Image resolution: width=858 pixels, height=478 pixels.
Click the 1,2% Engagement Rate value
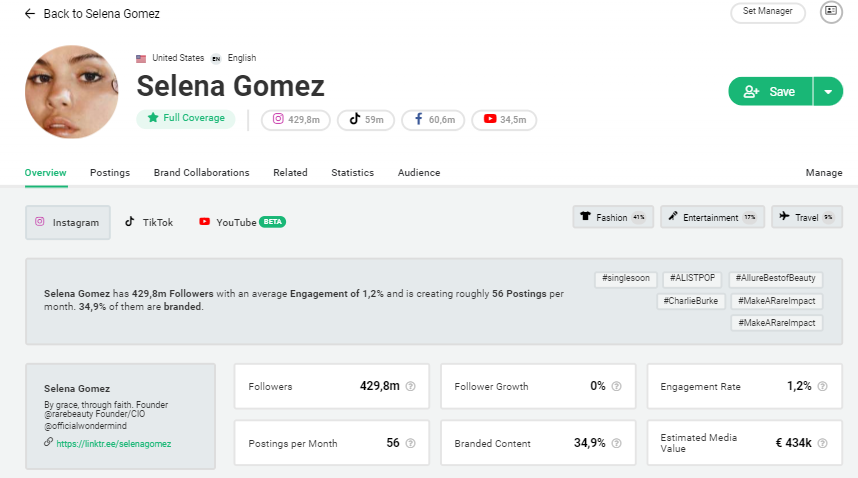[x=799, y=386]
